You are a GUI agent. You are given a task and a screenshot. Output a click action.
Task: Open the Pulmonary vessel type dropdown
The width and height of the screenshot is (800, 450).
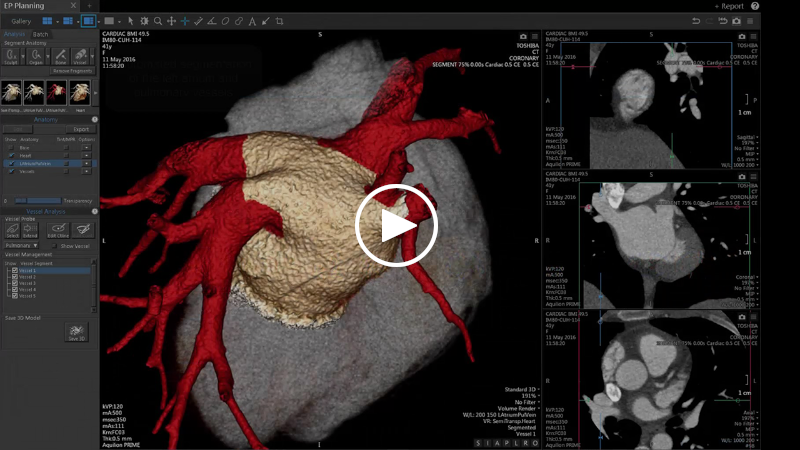click(x=21, y=245)
